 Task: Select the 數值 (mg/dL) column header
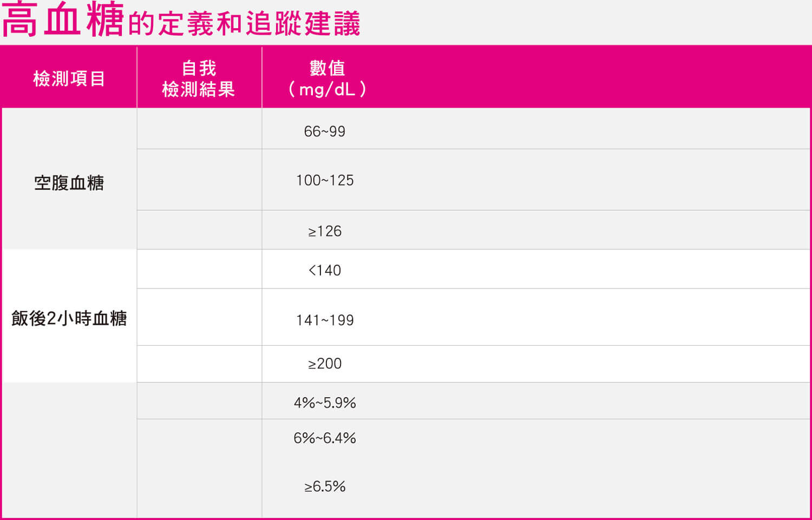pyautogui.click(x=326, y=78)
